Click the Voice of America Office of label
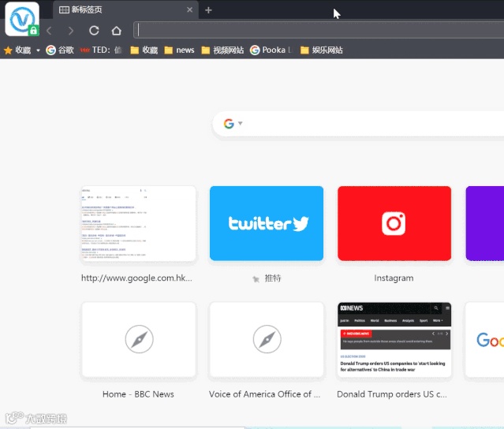This screenshot has width=504, height=429. pyautogui.click(x=264, y=394)
